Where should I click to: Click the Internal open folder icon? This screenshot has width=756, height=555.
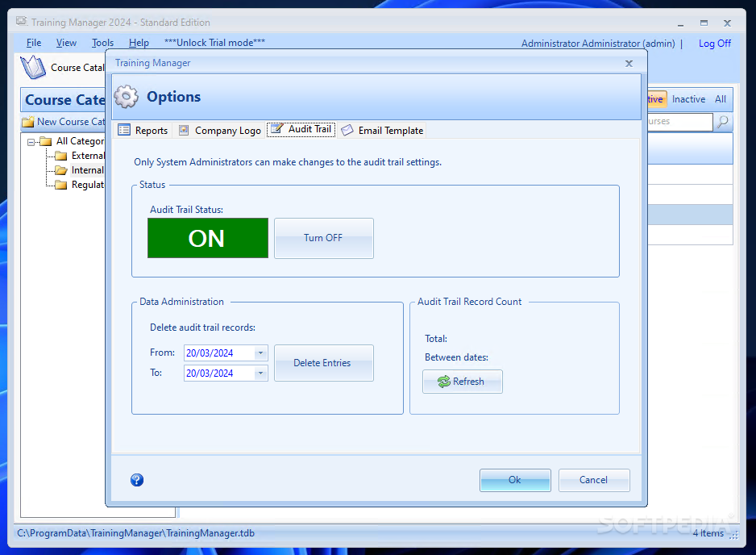pyautogui.click(x=60, y=170)
